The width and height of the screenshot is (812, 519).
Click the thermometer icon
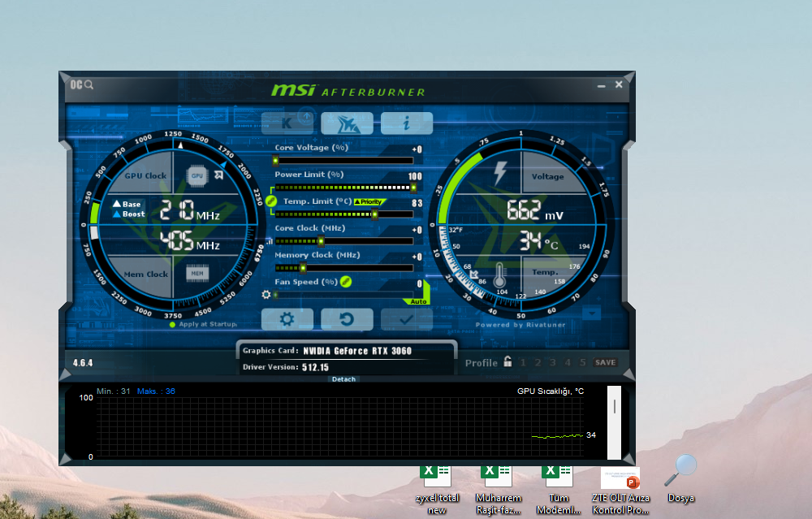(x=499, y=275)
